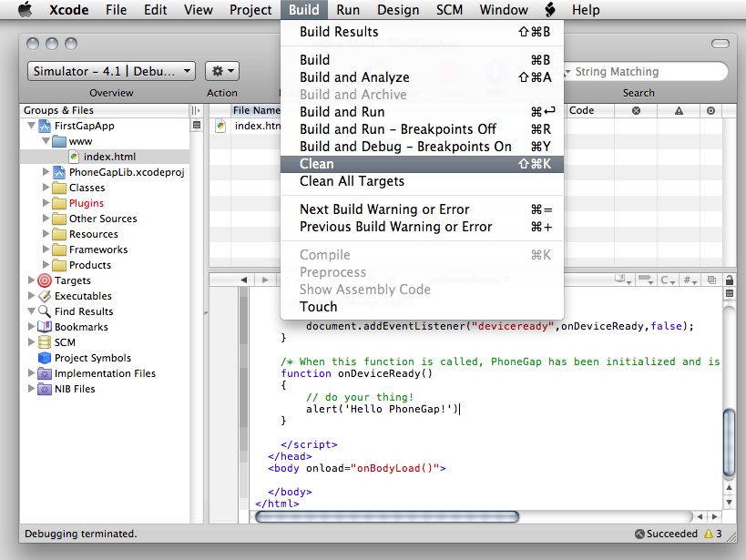This screenshot has height=560, width=746.
Task: Click the Implementation Files smart group icon
Action: click(x=45, y=373)
